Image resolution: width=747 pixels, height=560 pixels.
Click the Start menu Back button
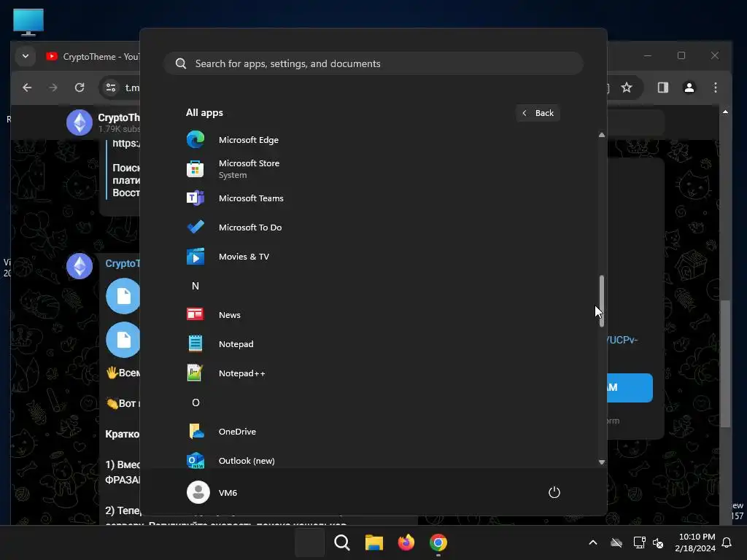[538, 113]
